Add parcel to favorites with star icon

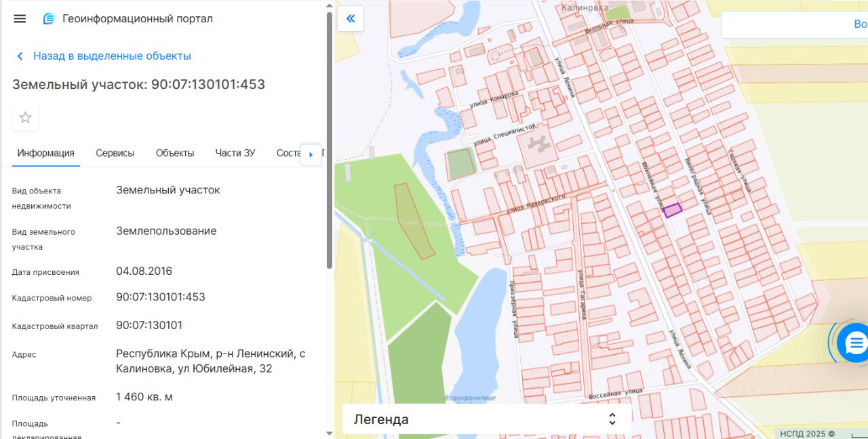[25, 117]
